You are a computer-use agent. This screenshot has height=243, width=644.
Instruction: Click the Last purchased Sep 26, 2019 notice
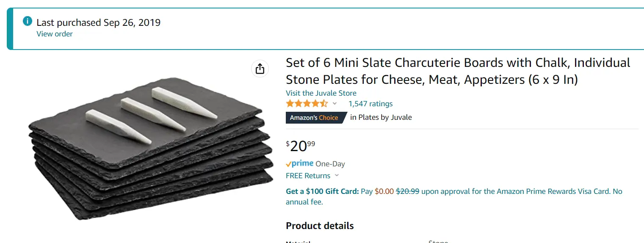[99, 22]
